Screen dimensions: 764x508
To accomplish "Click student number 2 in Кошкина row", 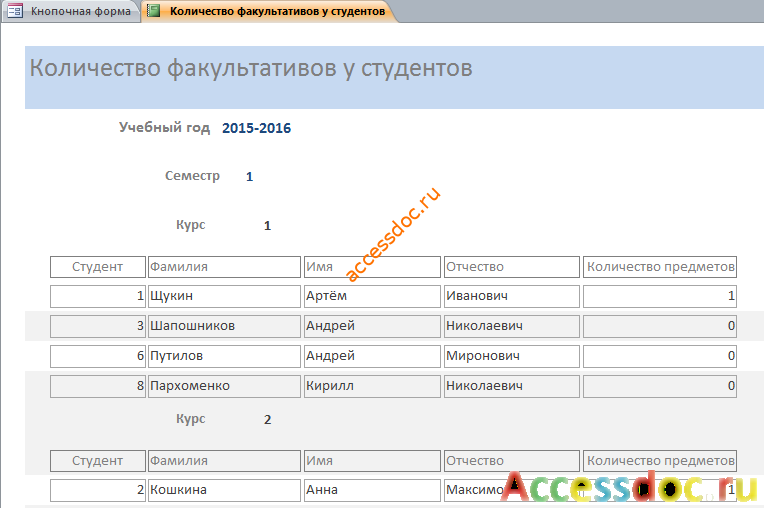I will 98,490.
